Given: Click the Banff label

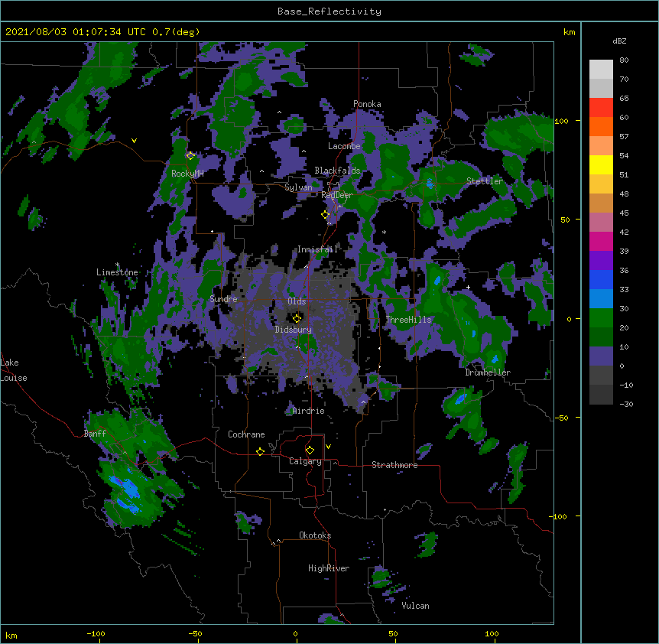Looking at the screenshot, I should pos(95,434).
